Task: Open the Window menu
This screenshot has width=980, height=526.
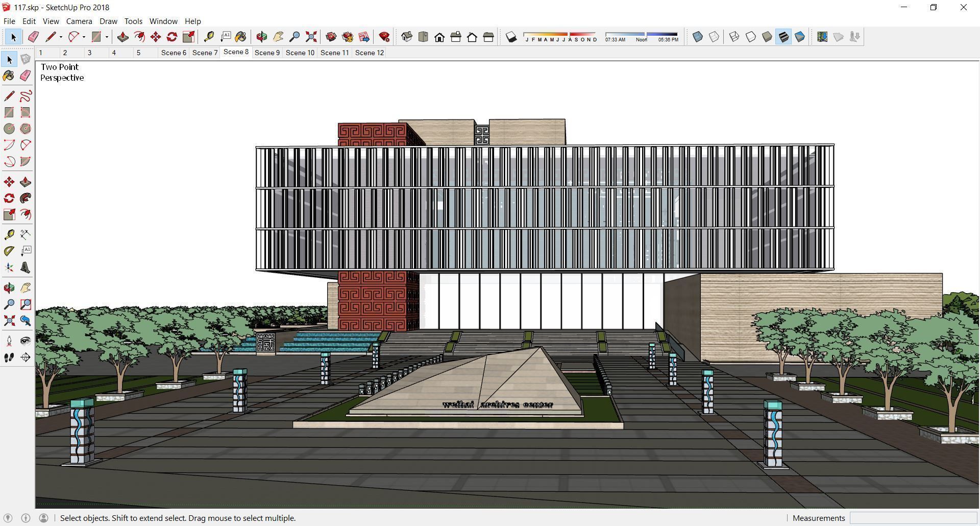Action: click(x=163, y=21)
